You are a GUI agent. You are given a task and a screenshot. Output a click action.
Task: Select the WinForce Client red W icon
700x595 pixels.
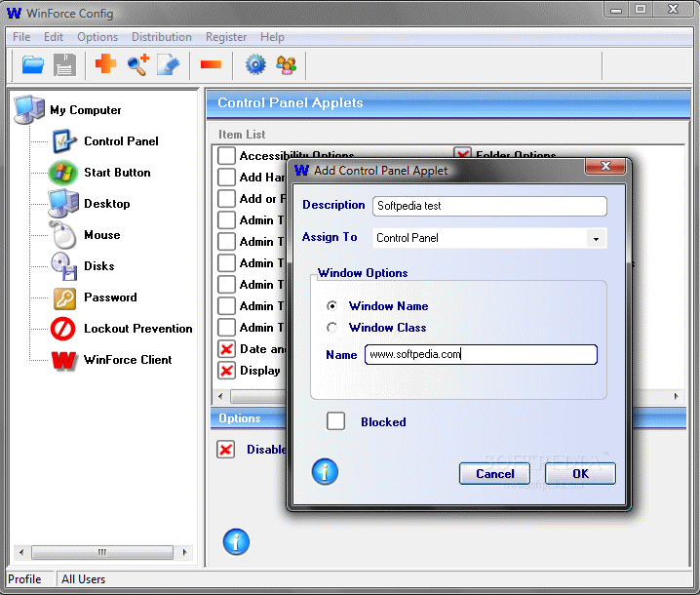pos(63,360)
